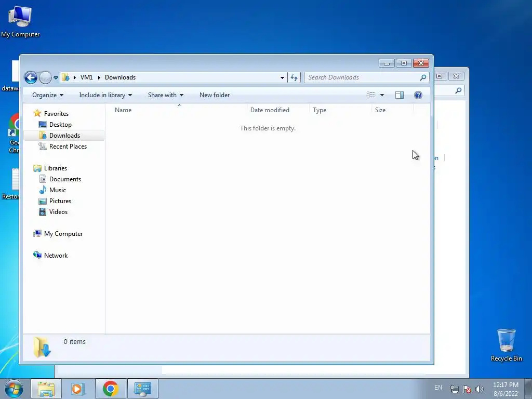This screenshot has width=532, height=399.
Task: Open the volume speaker icon
Action: coord(480,390)
